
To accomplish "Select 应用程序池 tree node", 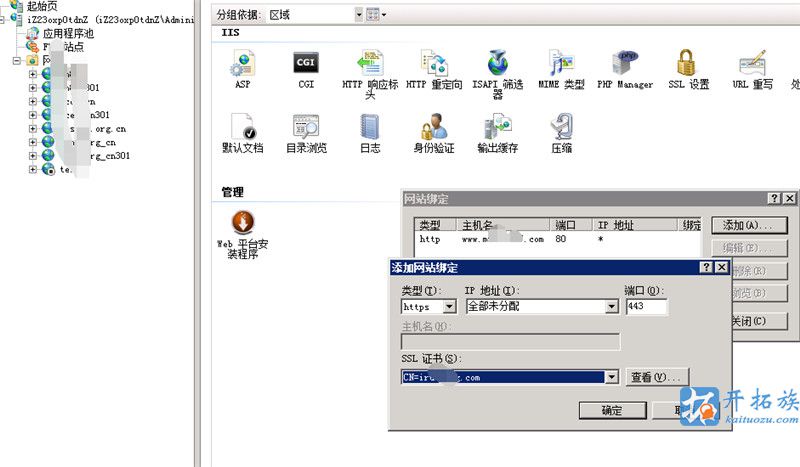I will 68,33.
